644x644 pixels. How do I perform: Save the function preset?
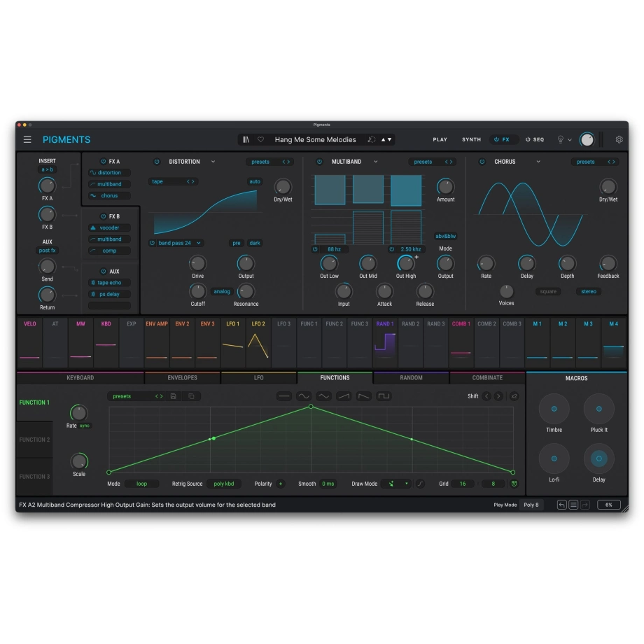pos(174,396)
